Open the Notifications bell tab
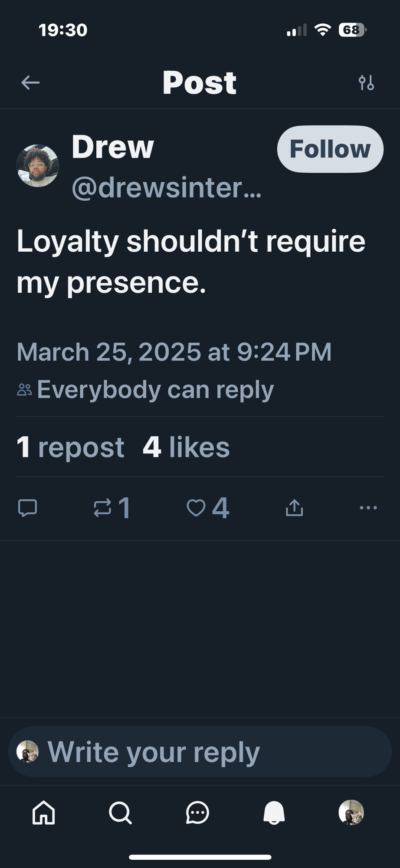The image size is (400, 868). tap(274, 812)
